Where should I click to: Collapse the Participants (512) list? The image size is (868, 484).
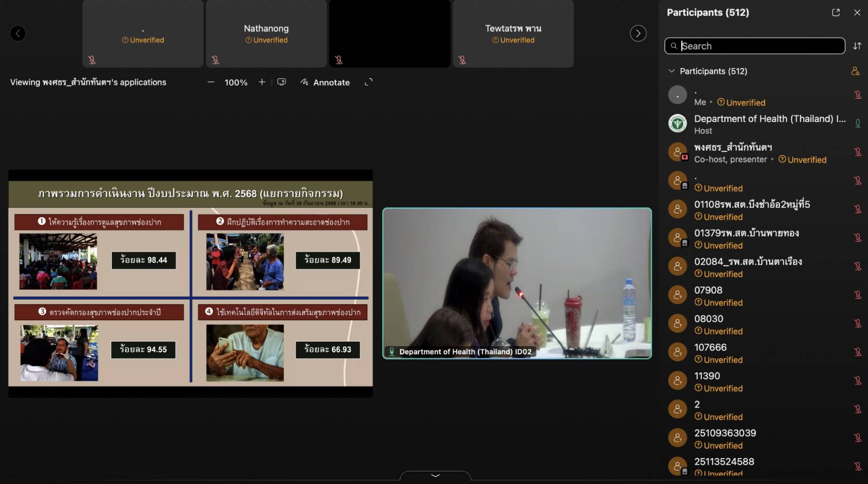pos(672,71)
